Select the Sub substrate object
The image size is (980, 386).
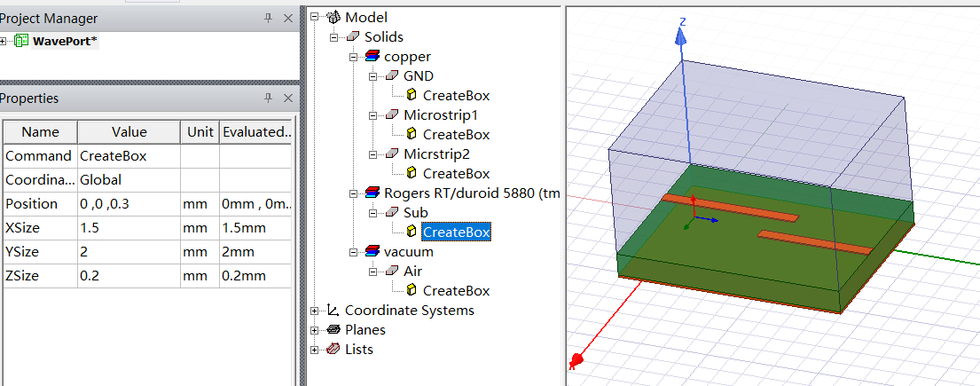416,213
